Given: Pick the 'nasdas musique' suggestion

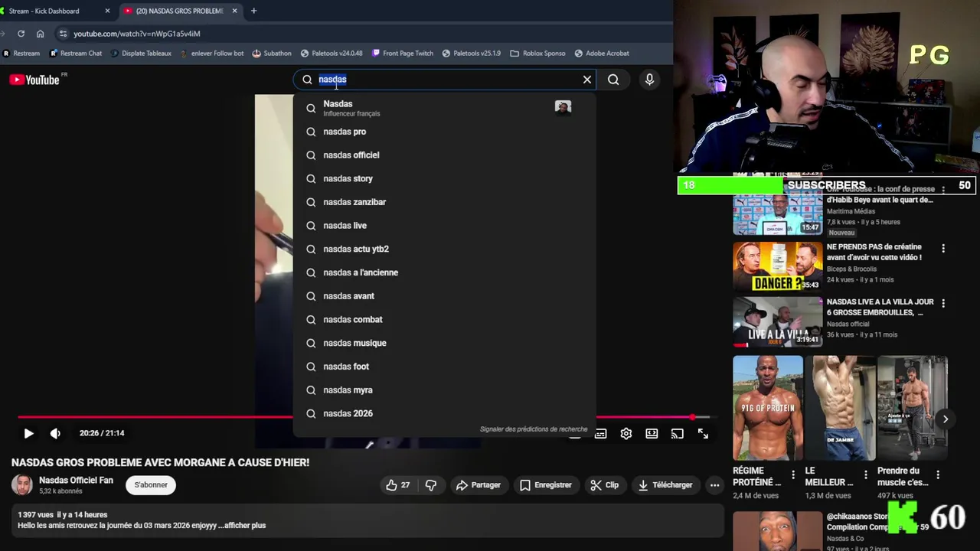Looking at the screenshot, I should point(444,343).
